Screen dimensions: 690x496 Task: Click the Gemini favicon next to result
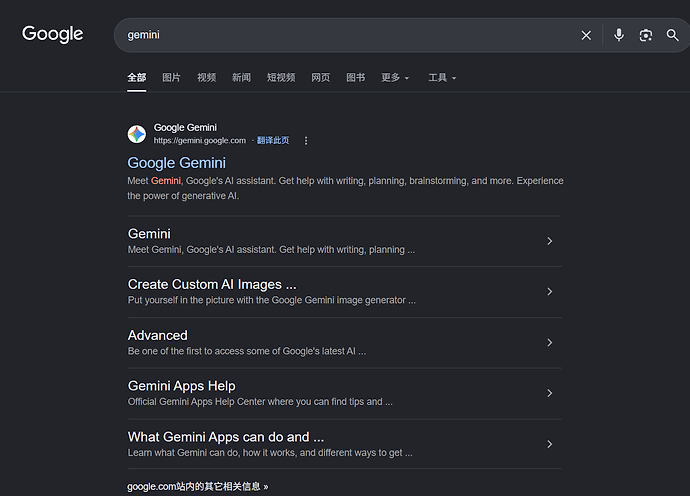click(137, 134)
